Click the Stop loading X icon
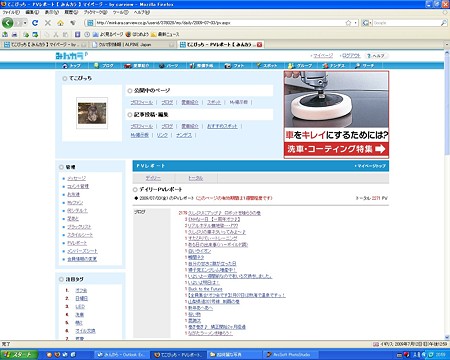This screenshot has height=360, width=450. coord(48,23)
